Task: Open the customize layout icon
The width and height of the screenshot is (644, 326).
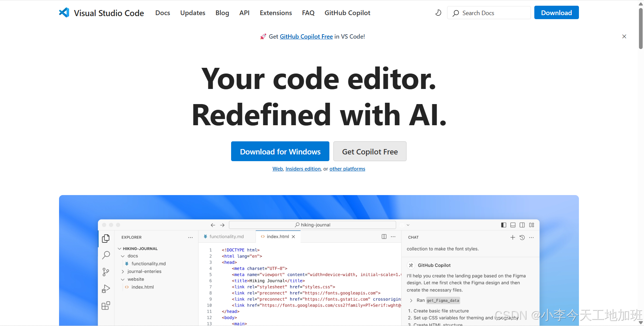Action: pos(532,225)
